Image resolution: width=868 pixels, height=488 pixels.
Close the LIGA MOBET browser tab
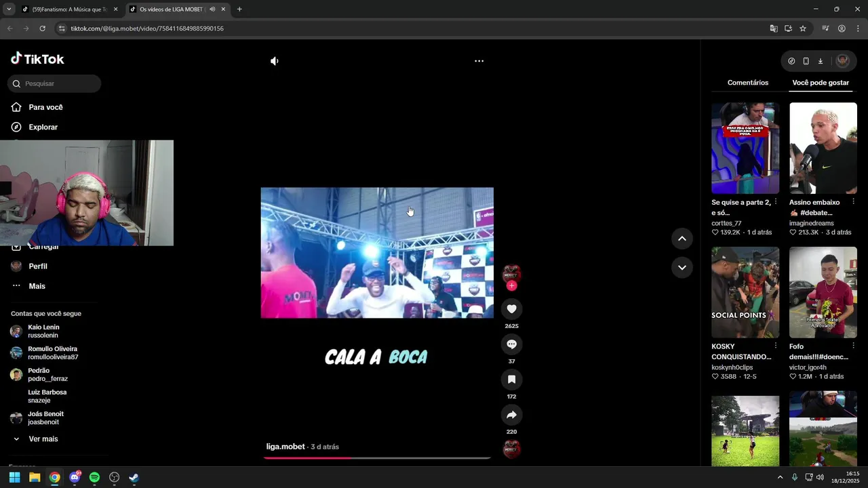pyautogui.click(x=223, y=9)
